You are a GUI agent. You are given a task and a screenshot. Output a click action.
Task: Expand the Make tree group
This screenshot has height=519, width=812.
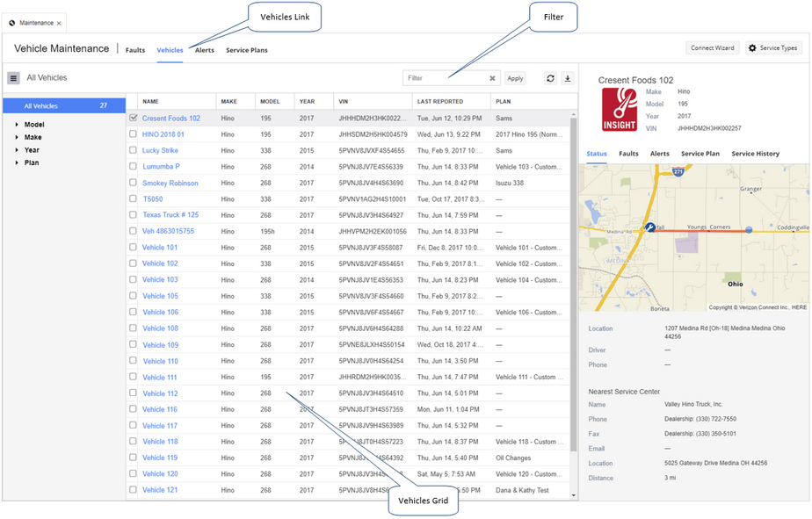[17, 137]
